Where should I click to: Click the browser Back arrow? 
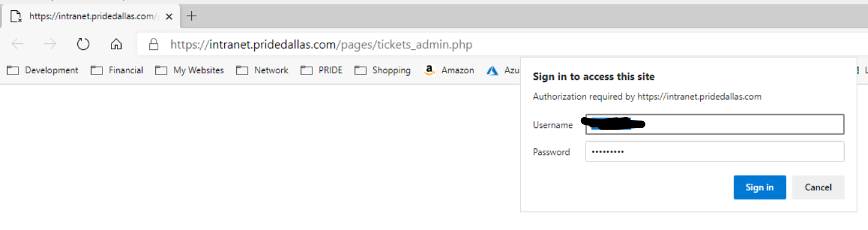click(17, 44)
